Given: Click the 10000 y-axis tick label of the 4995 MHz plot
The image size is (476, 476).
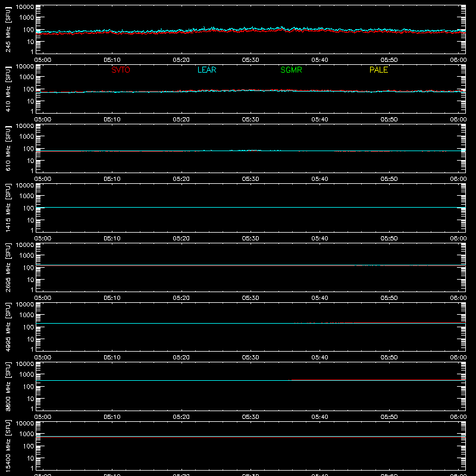Looking at the screenshot, I should [25, 305].
